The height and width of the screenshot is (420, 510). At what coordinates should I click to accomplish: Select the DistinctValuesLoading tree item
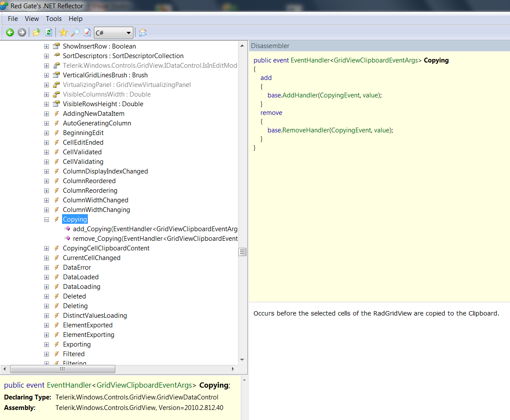[95, 316]
